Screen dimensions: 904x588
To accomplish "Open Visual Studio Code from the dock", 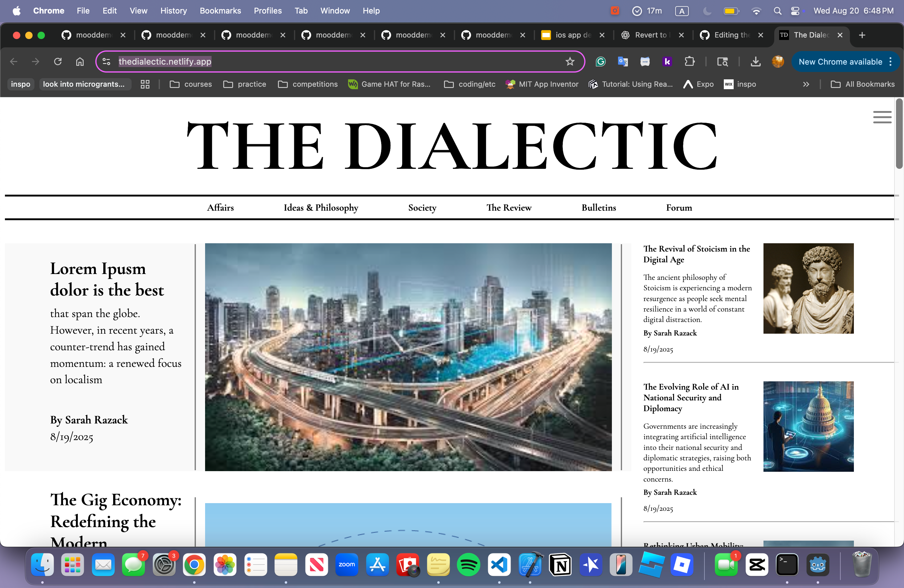I will click(499, 565).
